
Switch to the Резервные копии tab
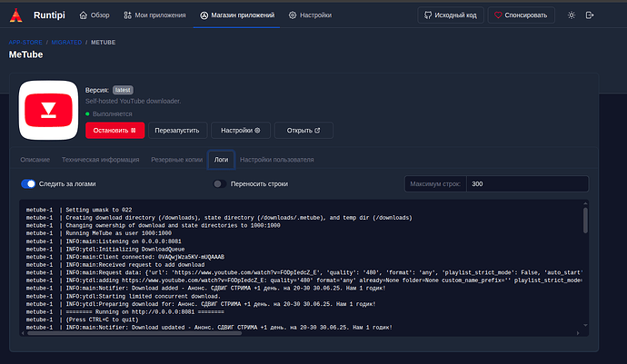178,159
